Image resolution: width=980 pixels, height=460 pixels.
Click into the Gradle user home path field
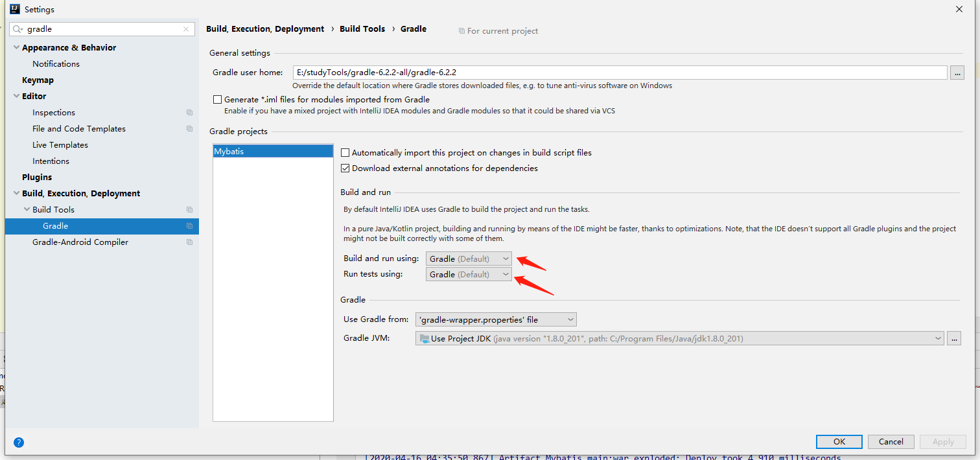click(620, 73)
